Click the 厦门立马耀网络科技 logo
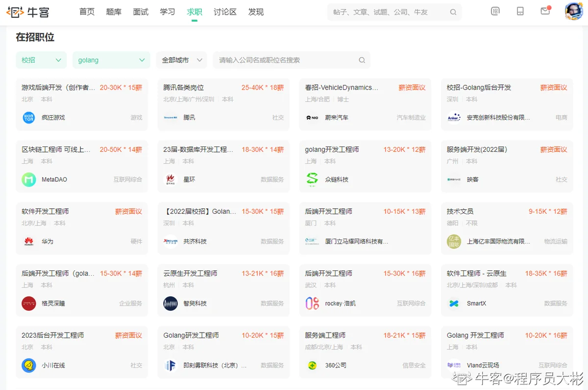The image size is (588, 390). pos(312,242)
